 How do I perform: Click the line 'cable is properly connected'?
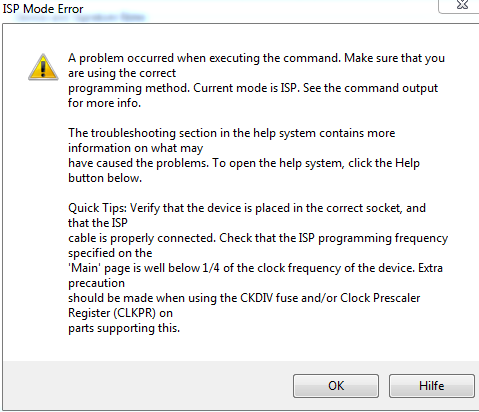point(258,238)
